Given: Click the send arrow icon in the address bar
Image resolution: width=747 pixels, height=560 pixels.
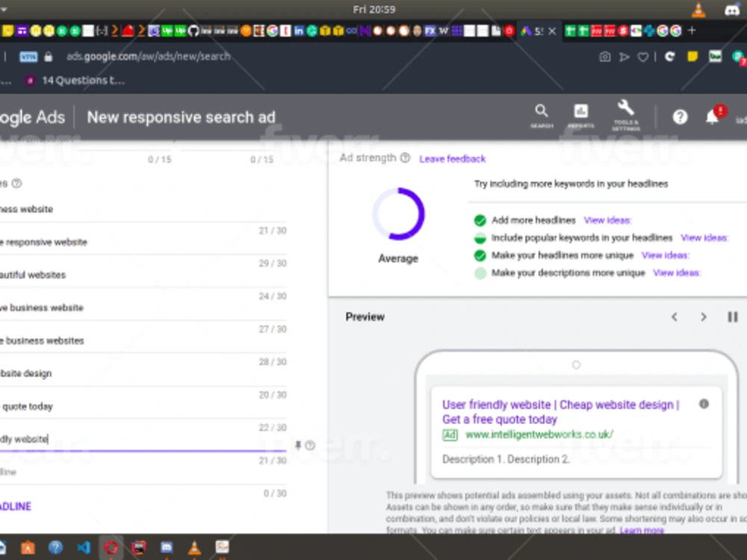Looking at the screenshot, I should 624,57.
